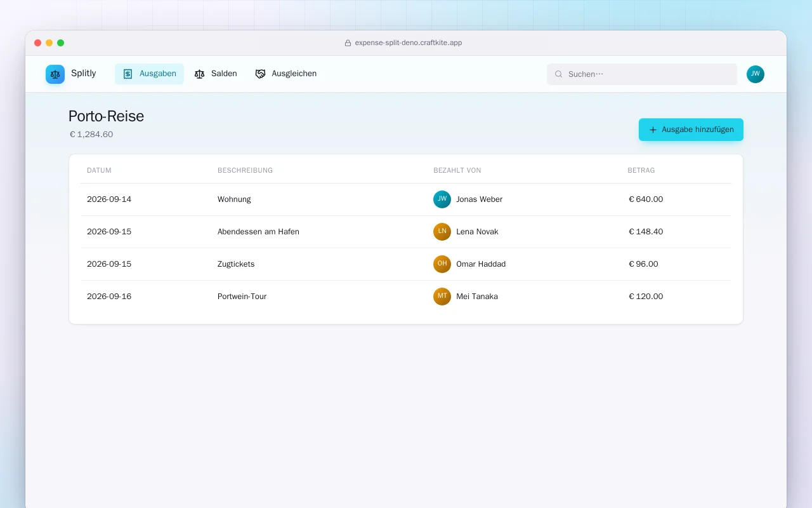Switch to the Salden tab

pos(216,74)
